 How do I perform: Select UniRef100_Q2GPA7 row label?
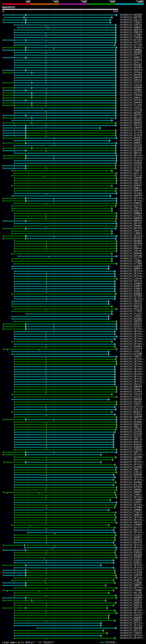131,186
